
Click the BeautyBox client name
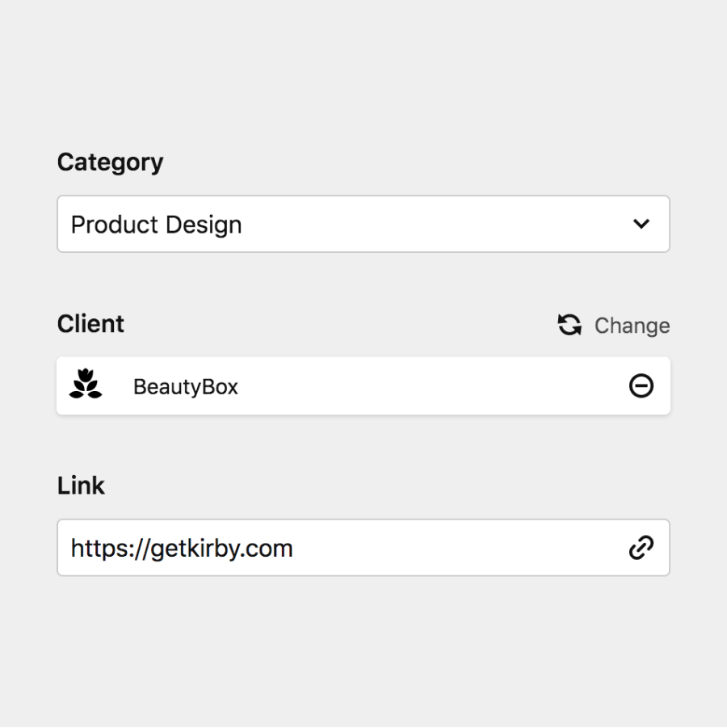[186, 386]
